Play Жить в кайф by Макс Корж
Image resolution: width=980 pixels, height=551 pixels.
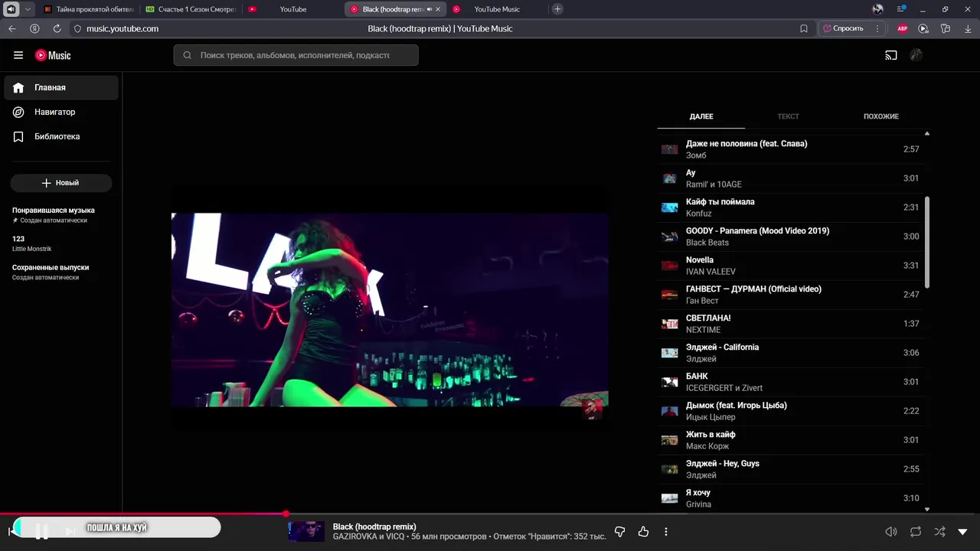(x=790, y=440)
